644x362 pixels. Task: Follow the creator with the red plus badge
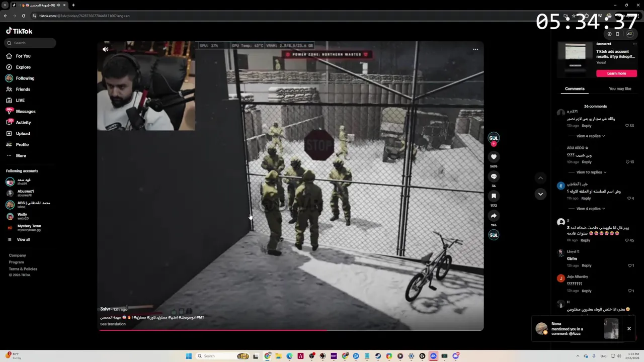pyautogui.click(x=494, y=144)
